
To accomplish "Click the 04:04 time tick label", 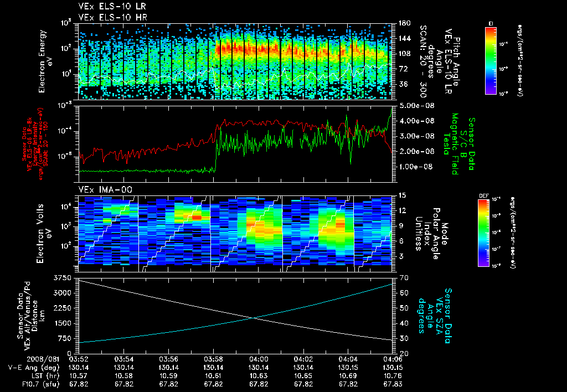I will 348,359.
